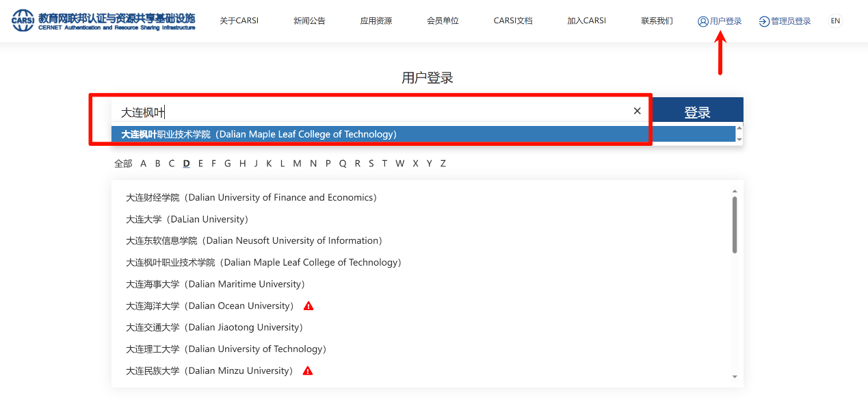Open the 会员单位 menu item

443,21
